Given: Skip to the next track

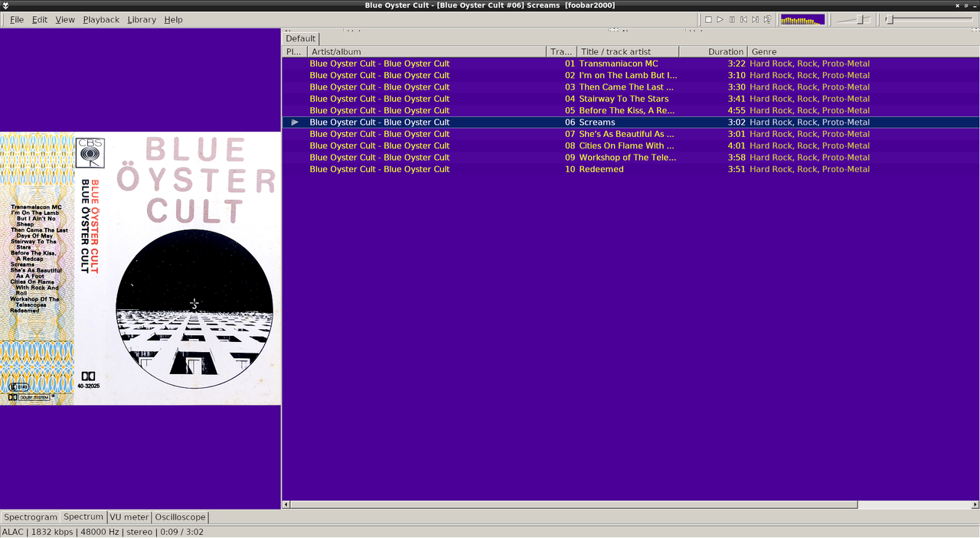Looking at the screenshot, I should tap(756, 19).
